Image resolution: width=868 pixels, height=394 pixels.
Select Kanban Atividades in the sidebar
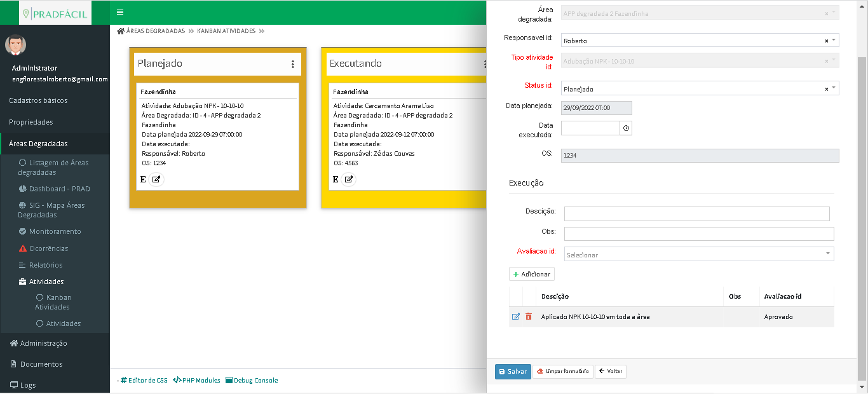click(53, 302)
